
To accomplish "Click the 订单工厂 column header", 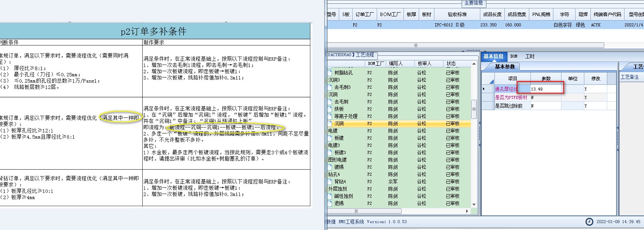I will click(x=364, y=15).
